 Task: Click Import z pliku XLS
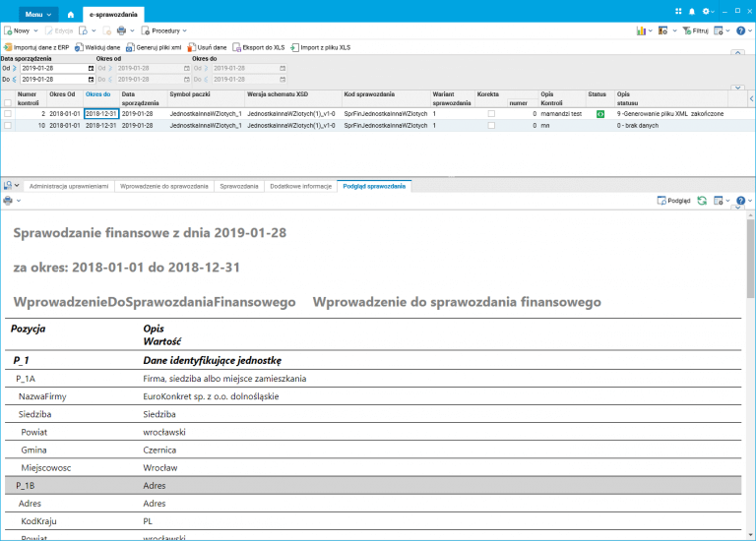pyautogui.click(x=321, y=47)
